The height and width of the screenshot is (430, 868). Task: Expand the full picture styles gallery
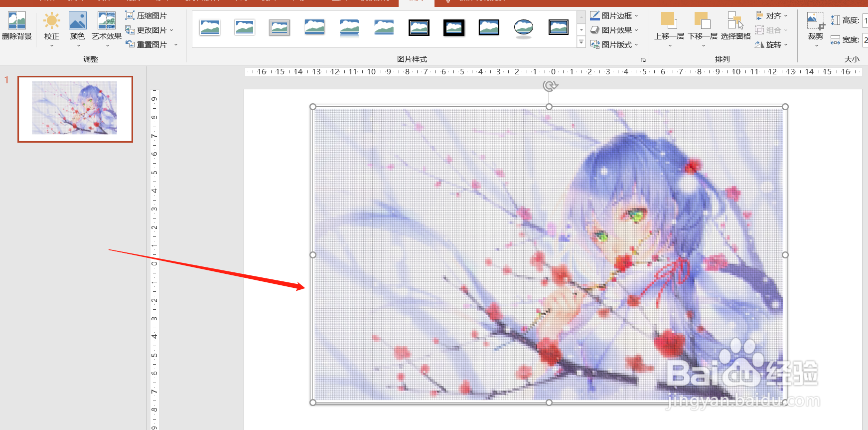581,42
